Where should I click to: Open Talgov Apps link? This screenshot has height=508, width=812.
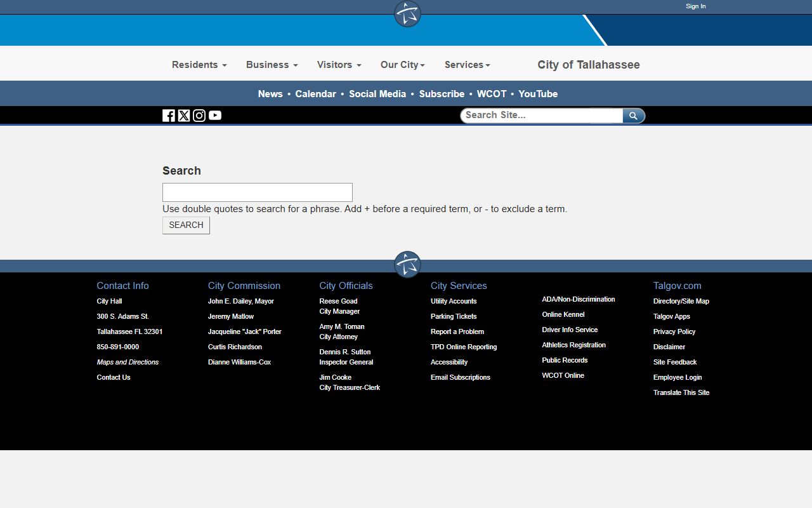672,316
